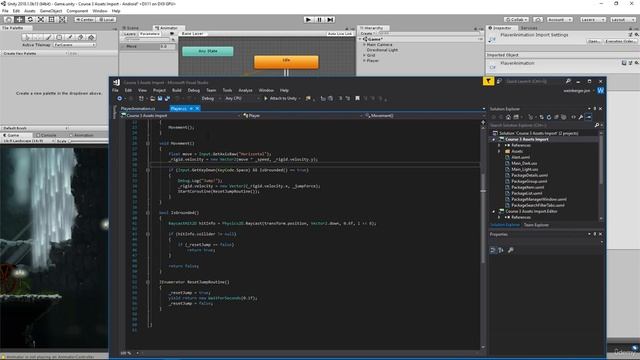Expand the Assets folder in Solution Explorer
Screen dimensions: 640x360
coord(499,151)
